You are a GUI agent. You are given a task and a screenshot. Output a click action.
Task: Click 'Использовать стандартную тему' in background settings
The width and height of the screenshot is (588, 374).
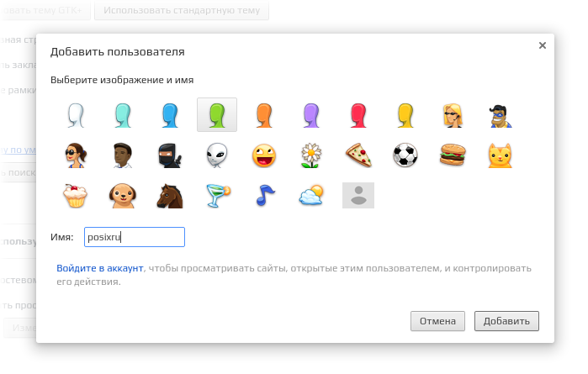pos(182,10)
